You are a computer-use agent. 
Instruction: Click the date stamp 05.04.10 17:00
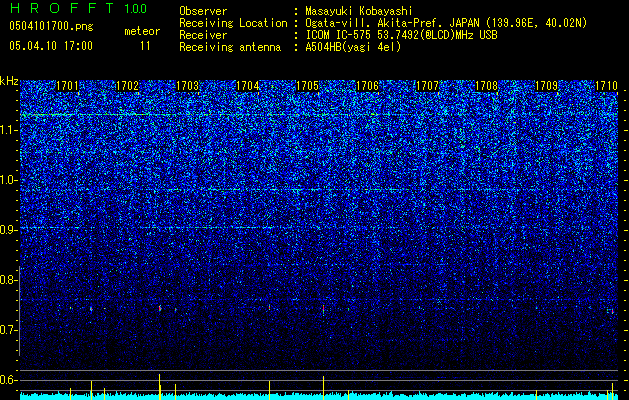click(51, 46)
